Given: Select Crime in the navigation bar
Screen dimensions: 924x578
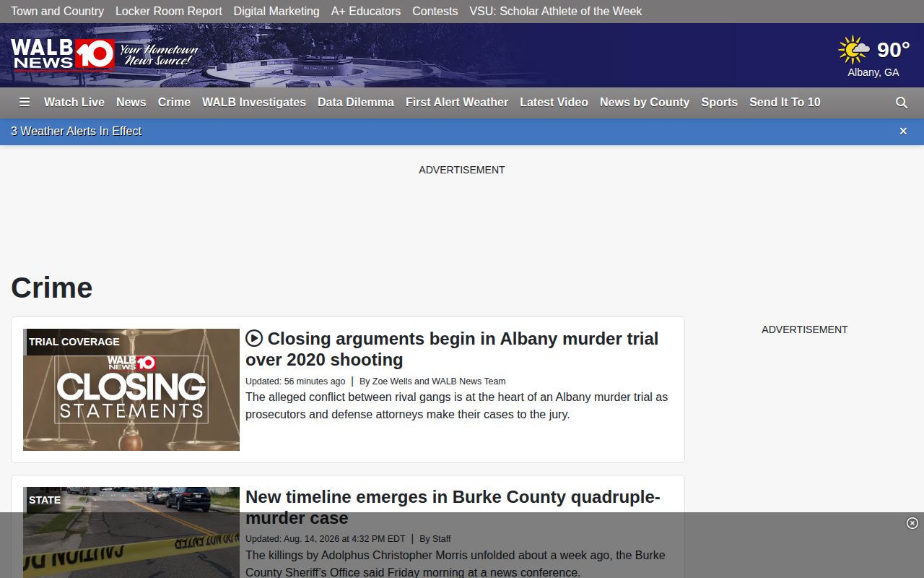Looking at the screenshot, I should coord(174,103).
